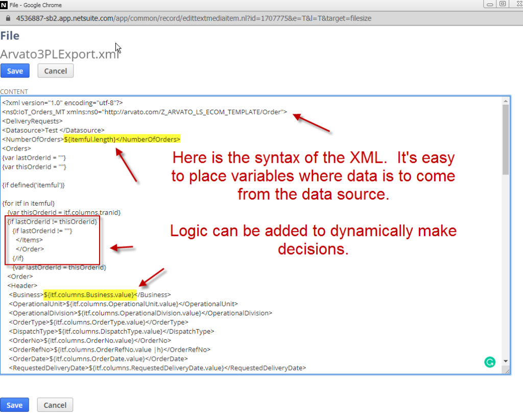Click the '<Header>' line
This screenshot has width=523, height=420.
tap(22, 286)
